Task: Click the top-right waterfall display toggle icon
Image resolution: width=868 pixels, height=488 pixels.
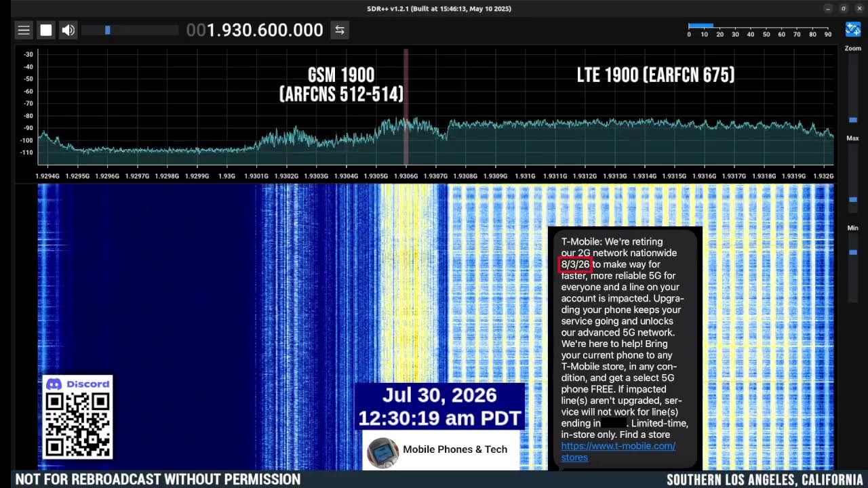Action: [x=853, y=29]
